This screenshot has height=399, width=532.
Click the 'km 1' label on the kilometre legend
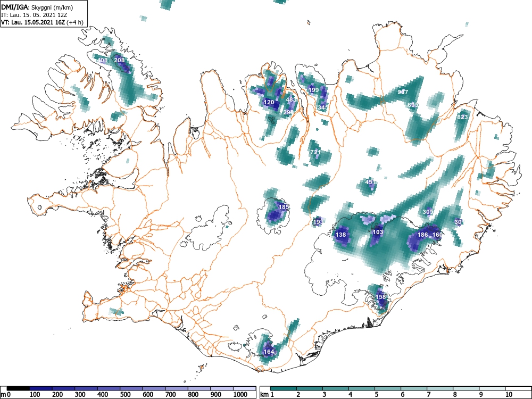point(268,395)
